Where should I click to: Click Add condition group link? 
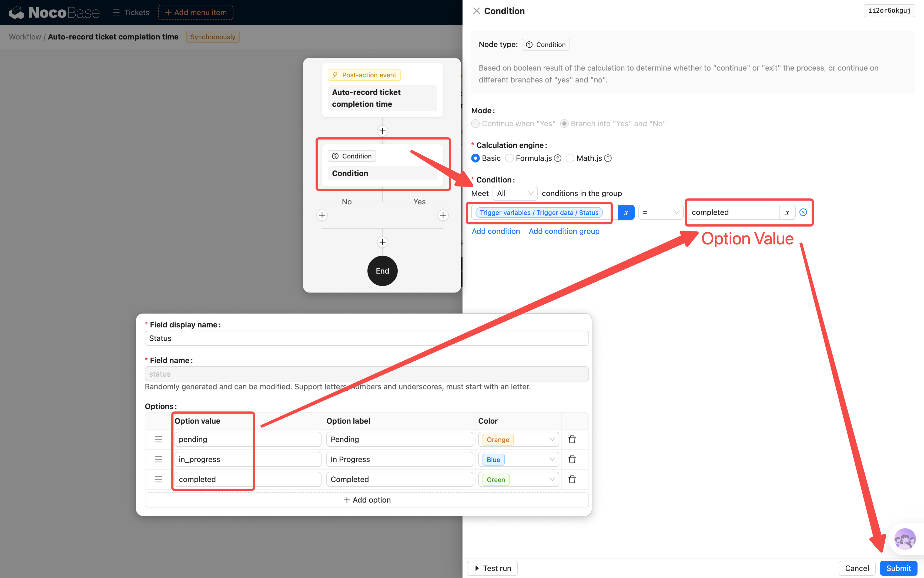564,231
